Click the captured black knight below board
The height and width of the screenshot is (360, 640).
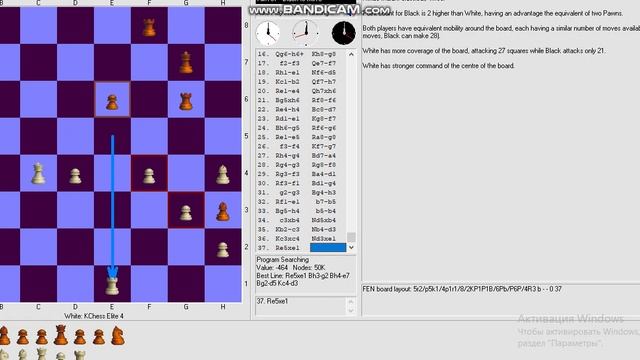(x=118, y=336)
